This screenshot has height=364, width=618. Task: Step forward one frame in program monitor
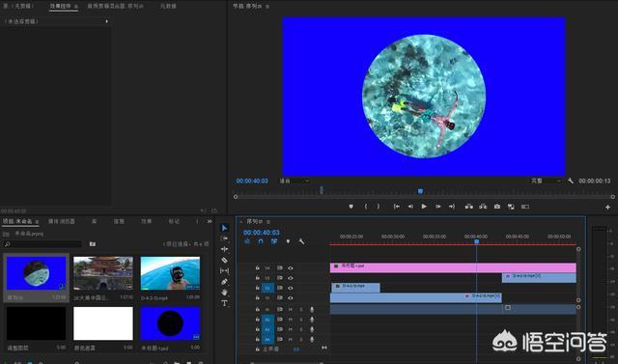coord(437,206)
